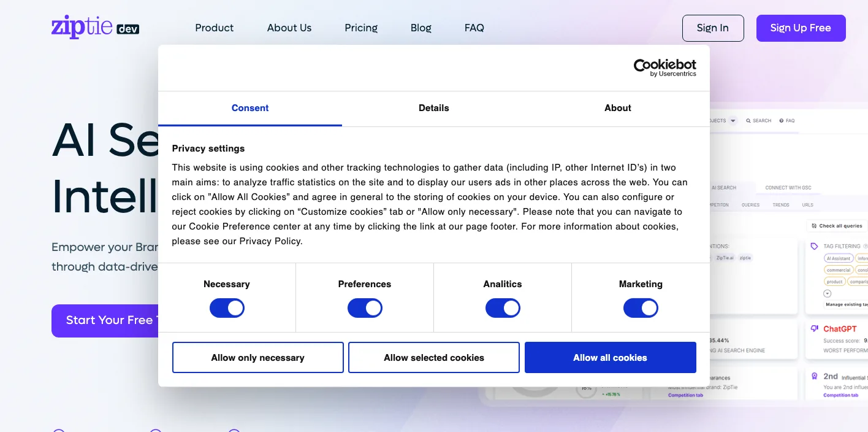Screen dimensions: 868x432
Task: Follow the Competition tab link beside 2nd
Action: [840, 395]
